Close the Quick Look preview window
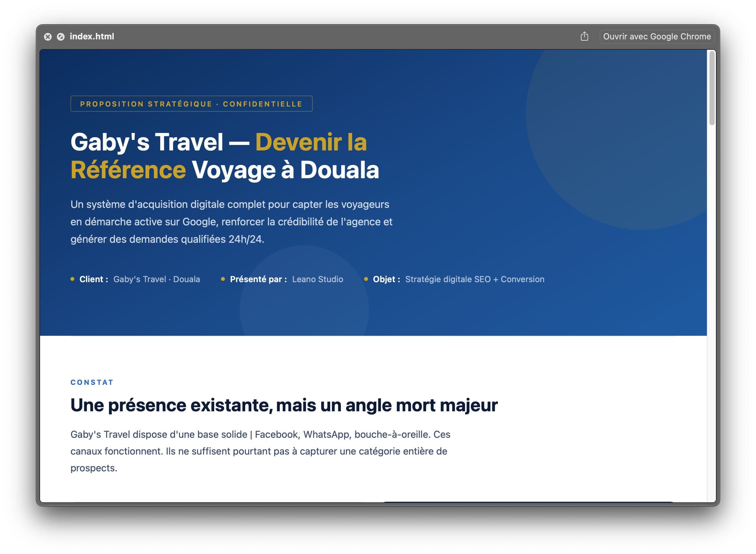Viewport: 756px width, 554px height. 47,36
